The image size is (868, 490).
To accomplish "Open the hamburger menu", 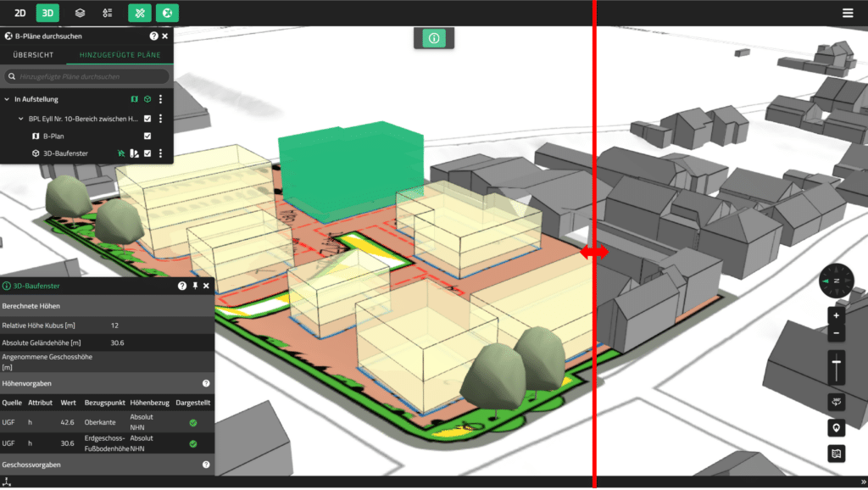I will pyautogui.click(x=848, y=13).
